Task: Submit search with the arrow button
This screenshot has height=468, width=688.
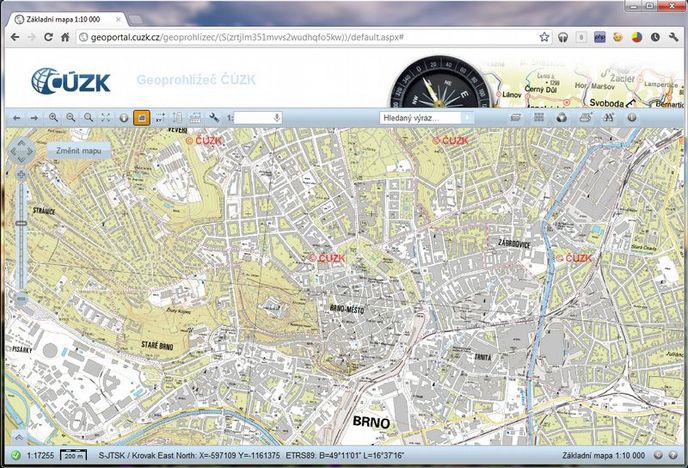Action: (468, 118)
